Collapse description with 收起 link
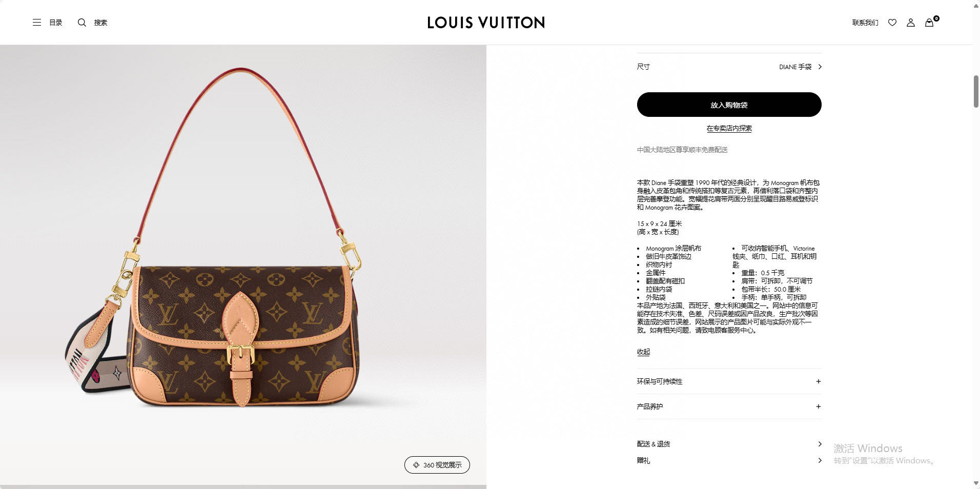 643,352
